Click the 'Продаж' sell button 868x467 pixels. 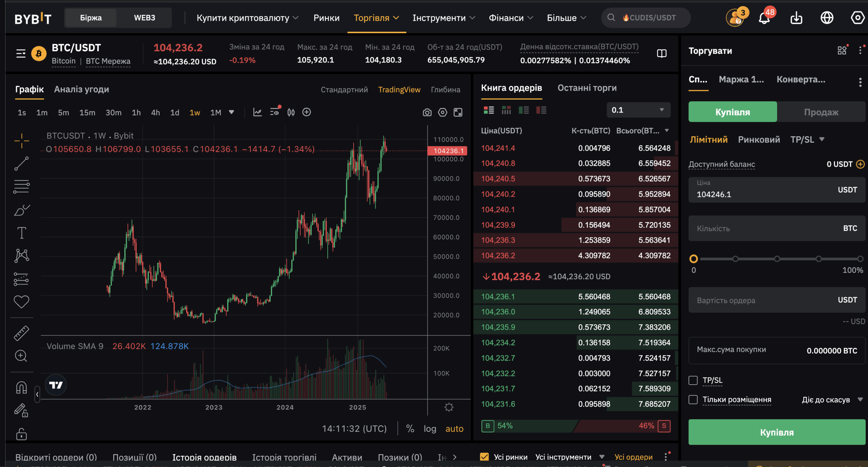(x=821, y=112)
